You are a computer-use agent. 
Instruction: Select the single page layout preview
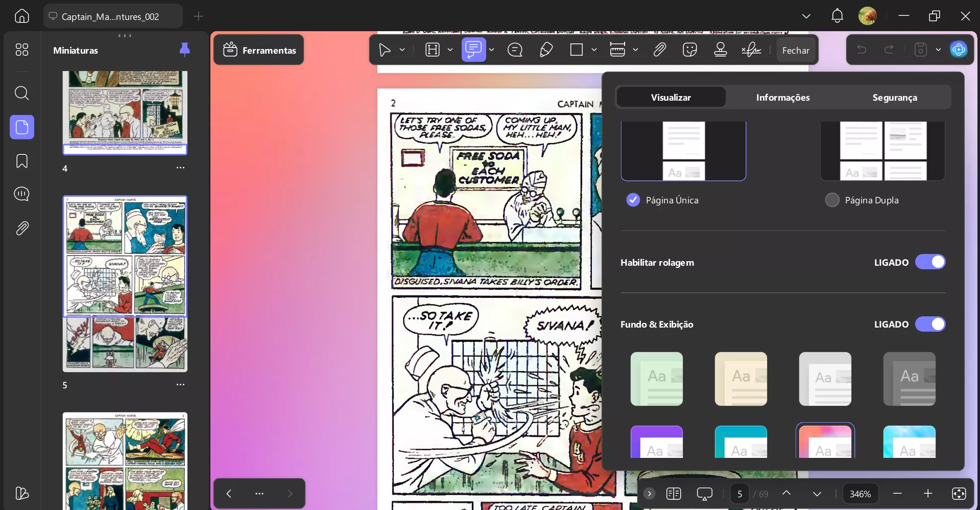tap(683, 151)
